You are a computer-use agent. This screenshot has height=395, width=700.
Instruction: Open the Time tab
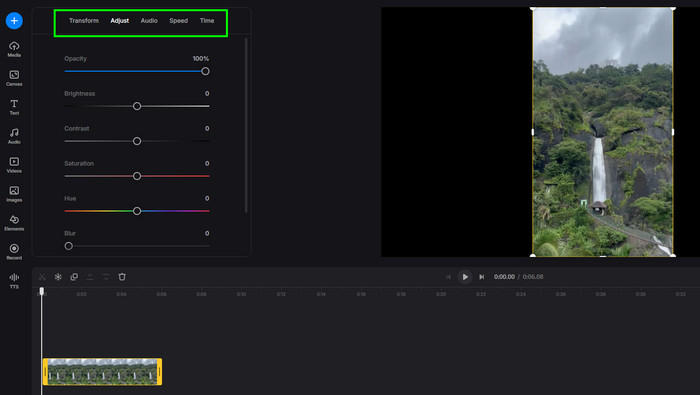(x=207, y=21)
